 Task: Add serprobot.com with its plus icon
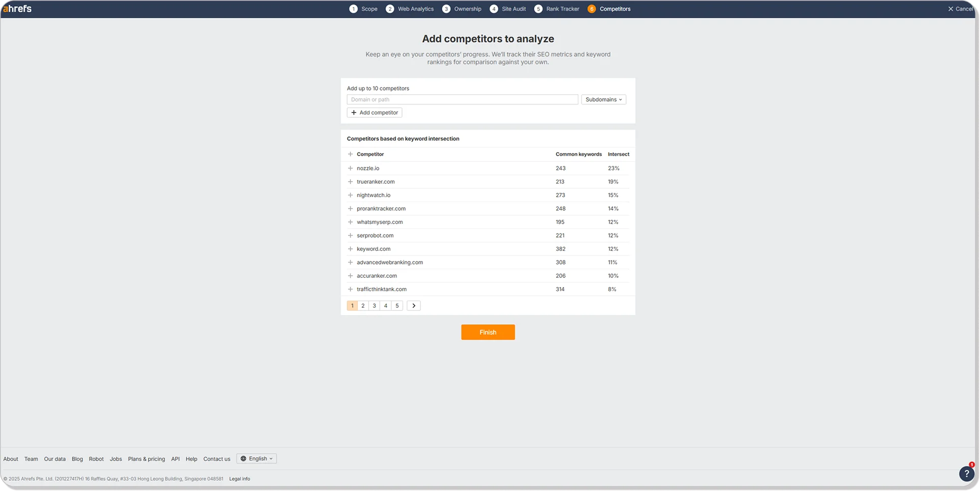(350, 236)
